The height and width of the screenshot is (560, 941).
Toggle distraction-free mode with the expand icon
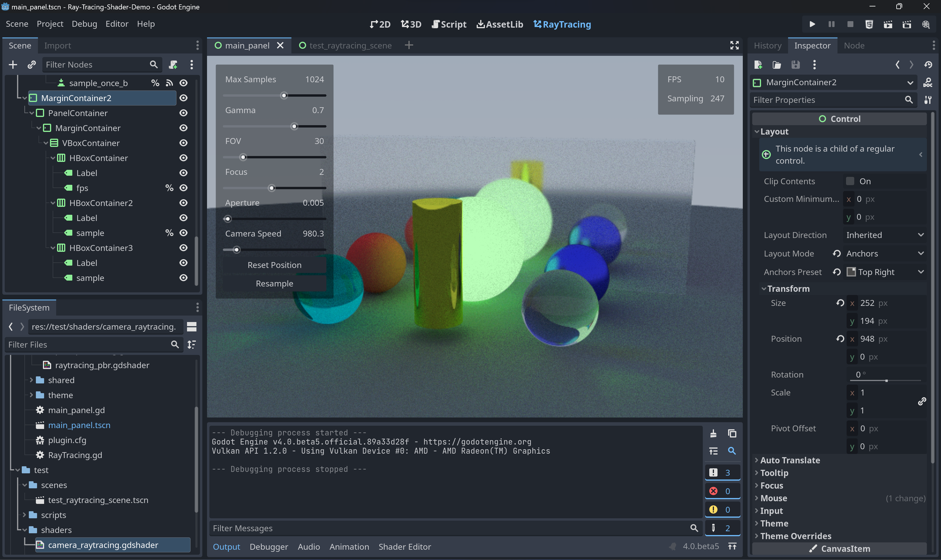(734, 45)
